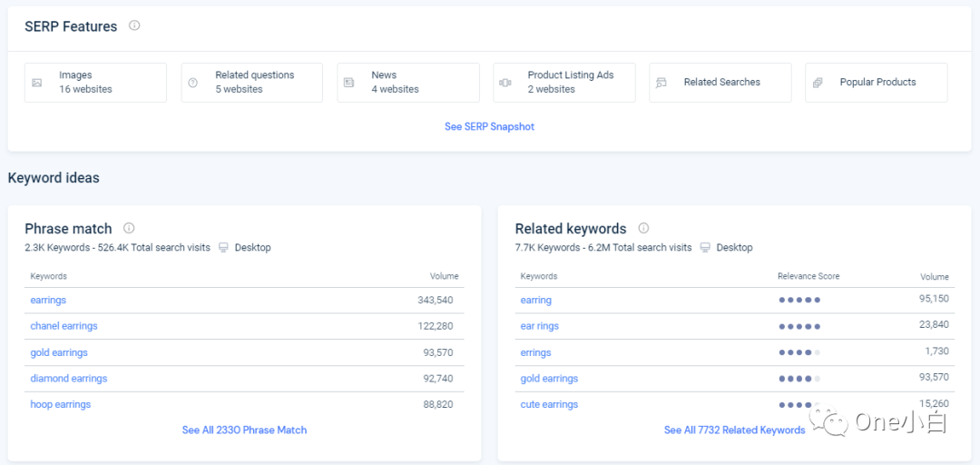980x465 pixels.
Task: Open gold earrings in the Phrase match list
Action: pyautogui.click(x=59, y=352)
